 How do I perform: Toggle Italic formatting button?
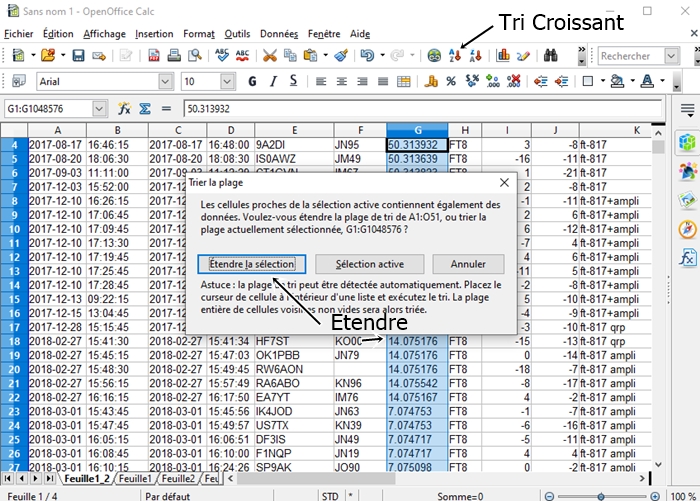pos(273,81)
